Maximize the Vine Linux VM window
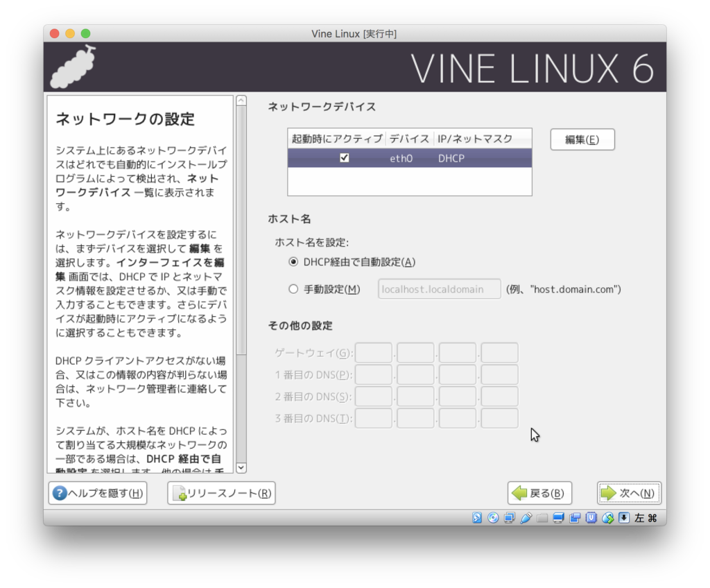Screen dimensions: 710x588 pyautogui.click(x=85, y=33)
